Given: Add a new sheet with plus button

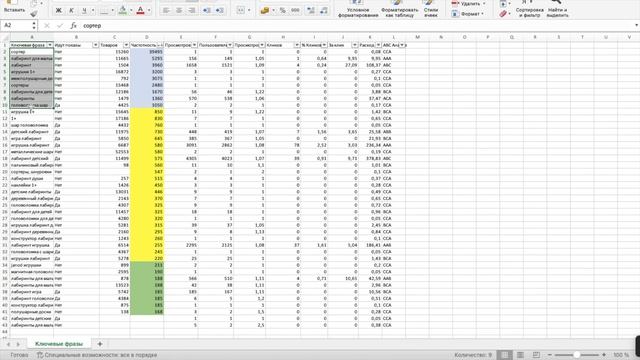Looking at the screenshot, I should coord(100,344).
